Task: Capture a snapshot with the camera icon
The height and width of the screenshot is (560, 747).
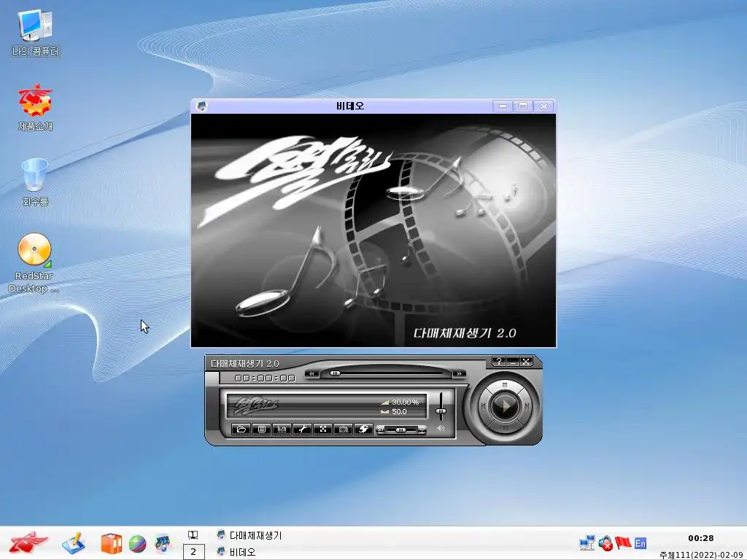Action: (x=343, y=429)
